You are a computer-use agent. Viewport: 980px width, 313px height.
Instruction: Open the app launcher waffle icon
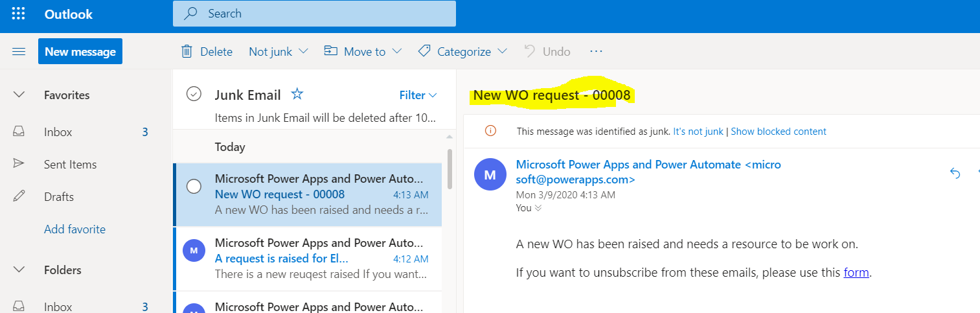19,14
